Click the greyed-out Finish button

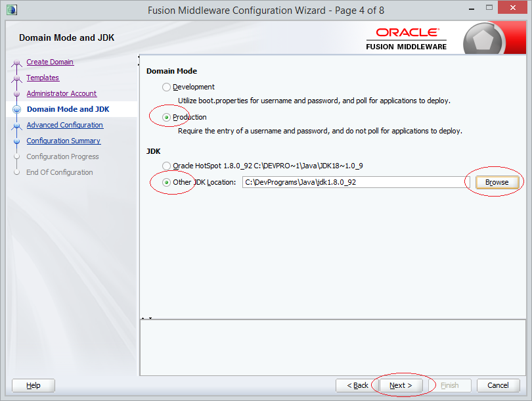(x=449, y=385)
